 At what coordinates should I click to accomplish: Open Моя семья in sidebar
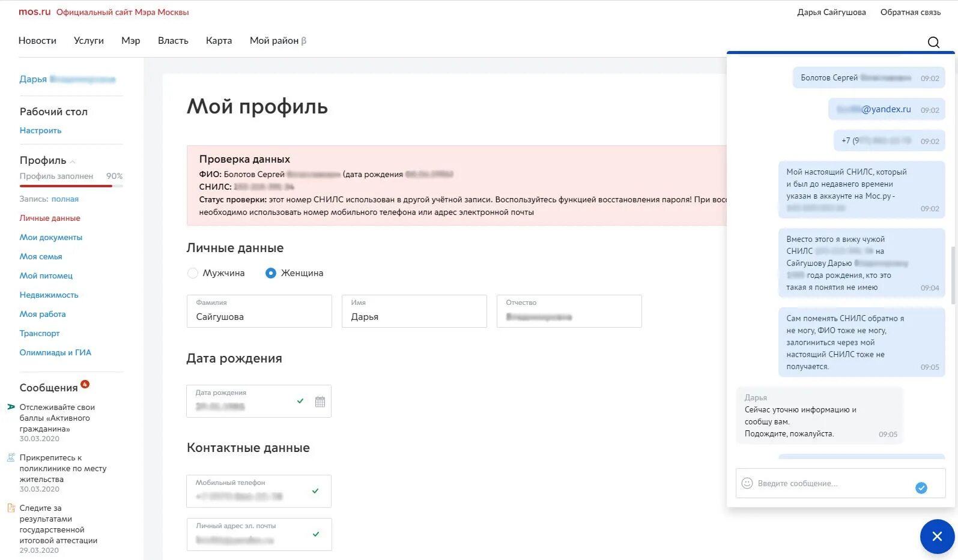(x=41, y=256)
